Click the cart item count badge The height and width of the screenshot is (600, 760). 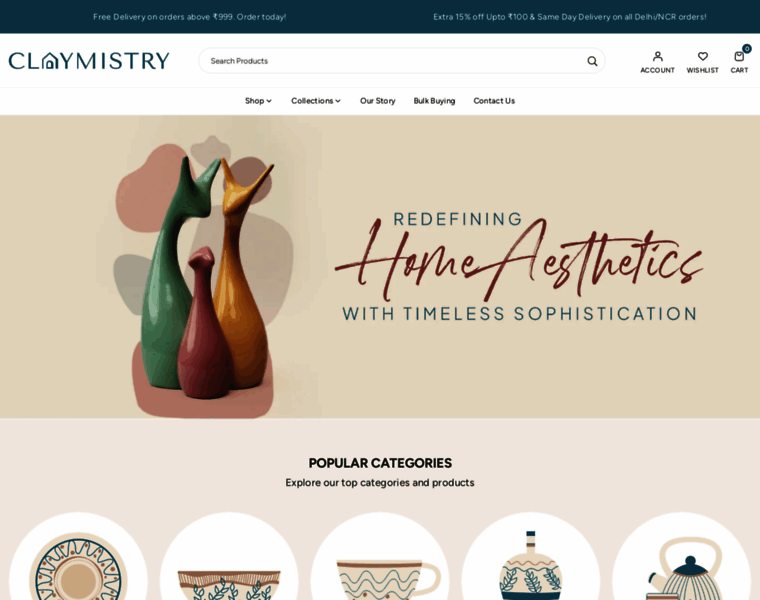tap(746, 48)
